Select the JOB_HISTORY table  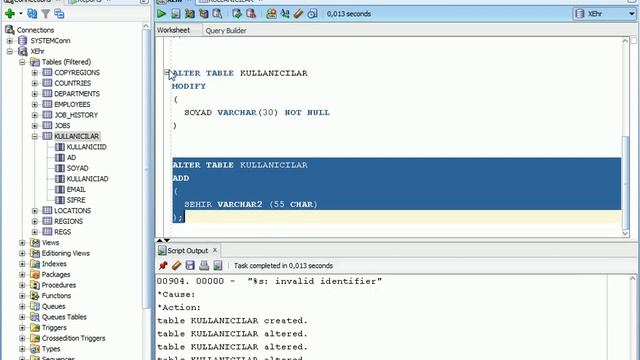(x=76, y=115)
